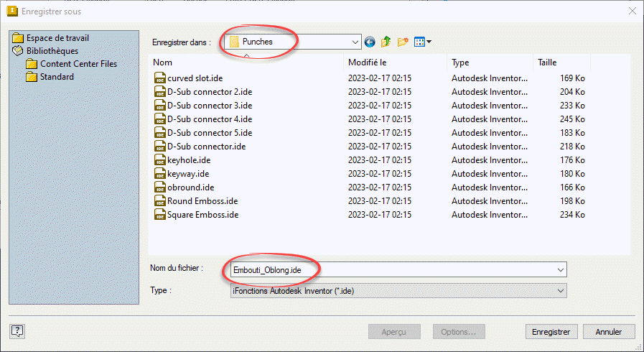Viewport: 644px width, 352px height.
Task: Click the keyway.ide file icon
Action: point(160,174)
